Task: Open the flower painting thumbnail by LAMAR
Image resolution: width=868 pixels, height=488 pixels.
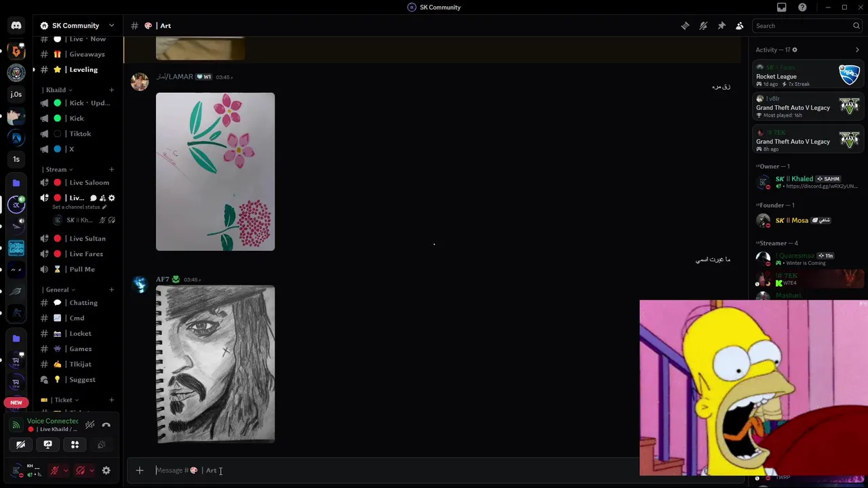Action: 216,171
